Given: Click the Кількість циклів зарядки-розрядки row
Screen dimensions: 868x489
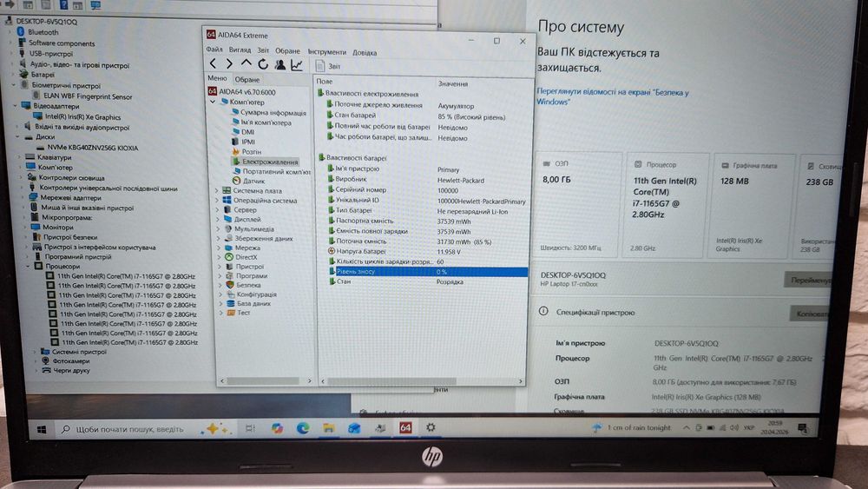Looking at the screenshot, I should point(427,261).
